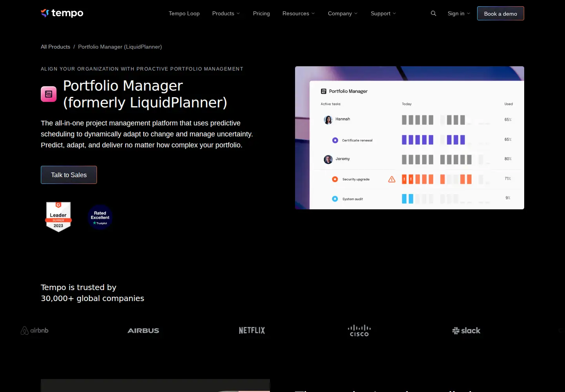Click the orange warning triangle on Security upgrade
Image resolution: width=565 pixels, height=392 pixels.
coord(392,179)
